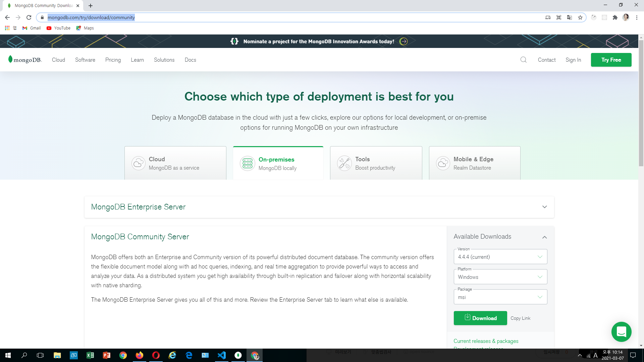Image resolution: width=644 pixels, height=362 pixels.
Task: Open Chrome three-dot menu
Action: [x=637, y=17]
